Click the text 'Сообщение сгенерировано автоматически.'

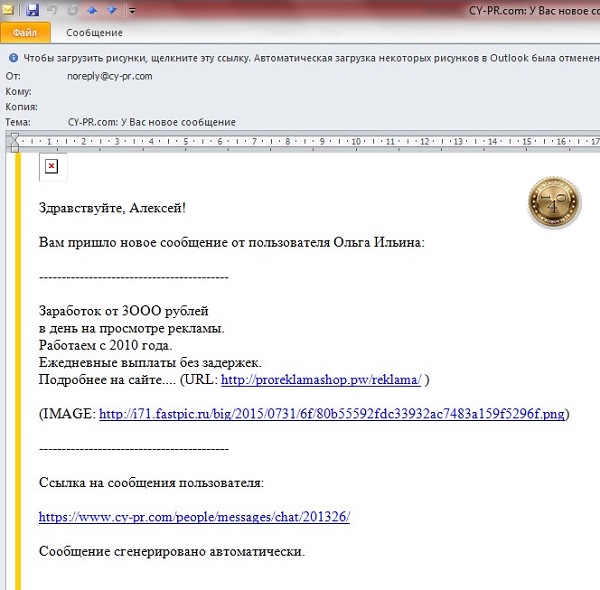pos(172,551)
